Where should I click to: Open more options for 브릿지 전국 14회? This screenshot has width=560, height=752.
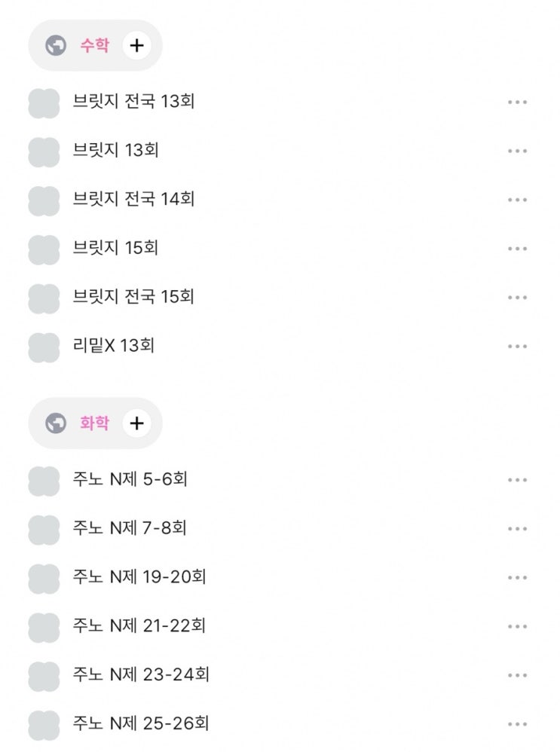(x=517, y=200)
